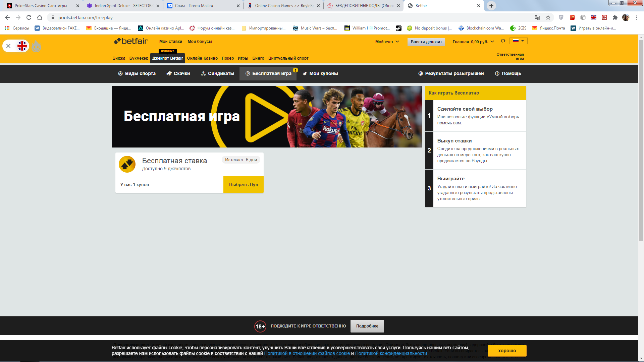Bookmark page with the star icon
This screenshot has height=362, width=644.
[x=548, y=17]
